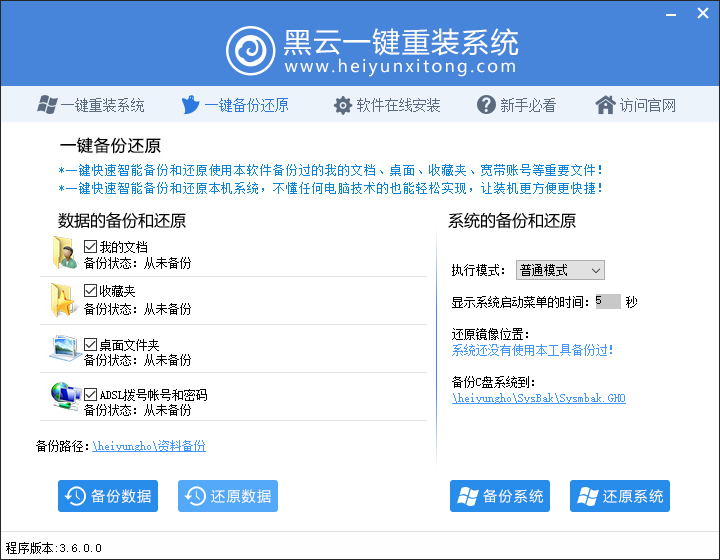
Task: Click the Windows flag icon beside 一键重装系统
Action: coord(47,105)
